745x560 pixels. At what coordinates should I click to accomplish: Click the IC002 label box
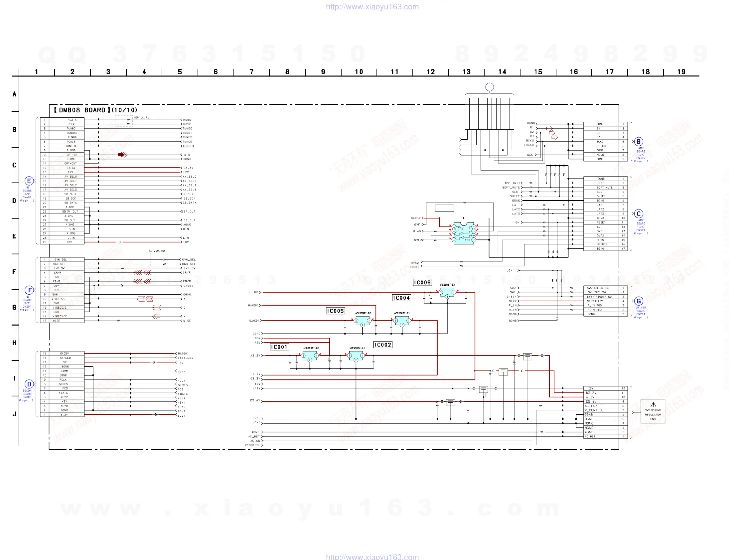pos(382,345)
